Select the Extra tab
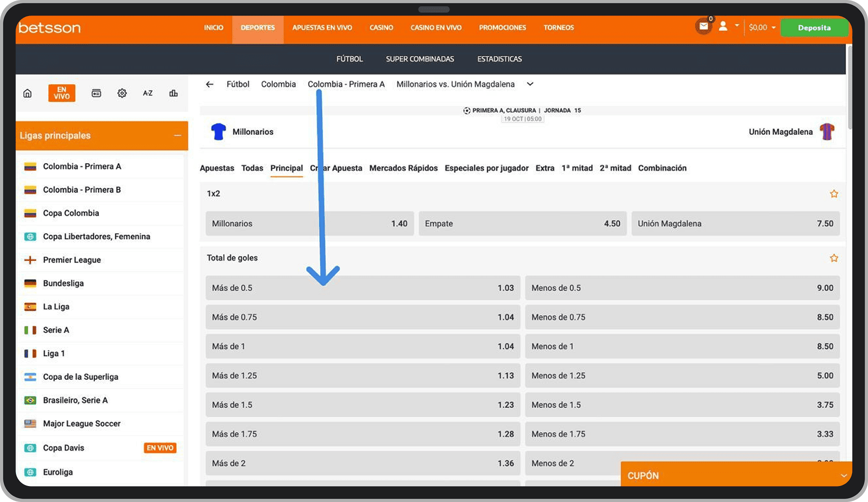This screenshot has height=502, width=868. (545, 168)
